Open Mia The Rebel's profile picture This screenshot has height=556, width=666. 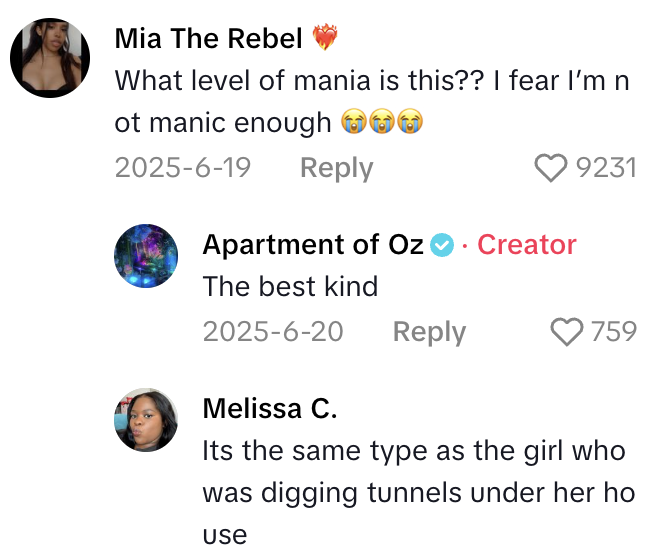click(x=51, y=58)
